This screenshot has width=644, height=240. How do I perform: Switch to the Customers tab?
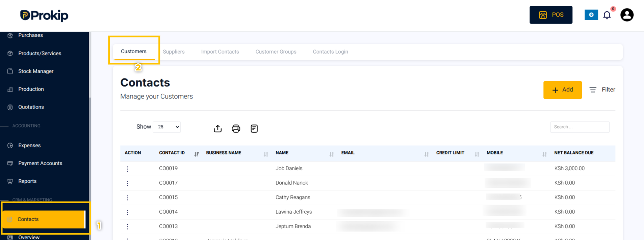point(134,52)
